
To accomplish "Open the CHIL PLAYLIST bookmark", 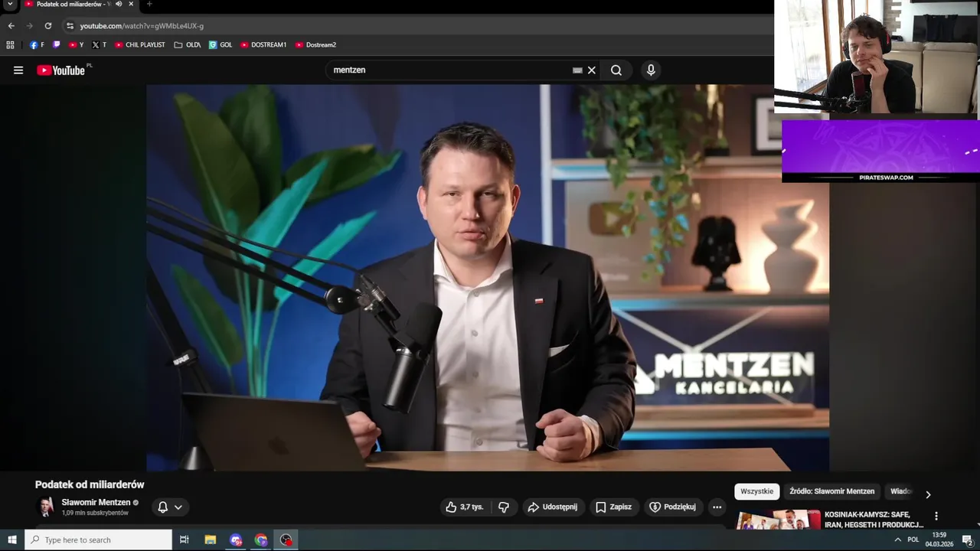I will tap(140, 45).
